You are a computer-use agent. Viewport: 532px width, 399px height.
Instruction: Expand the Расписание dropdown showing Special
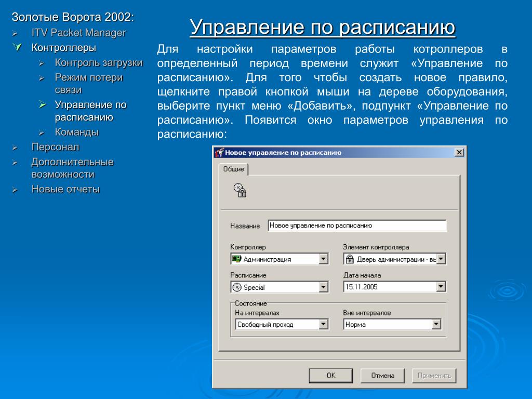[x=323, y=287]
